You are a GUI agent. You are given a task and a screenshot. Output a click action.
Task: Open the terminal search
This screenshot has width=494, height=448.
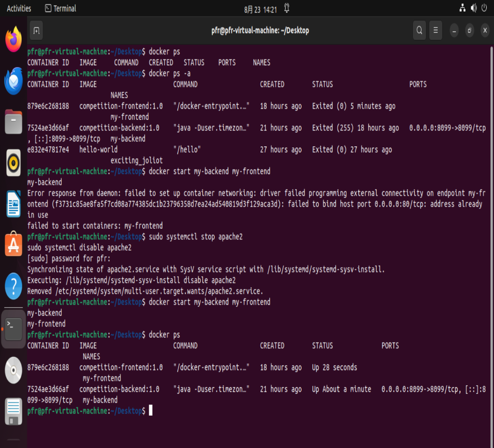click(x=419, y=30)
